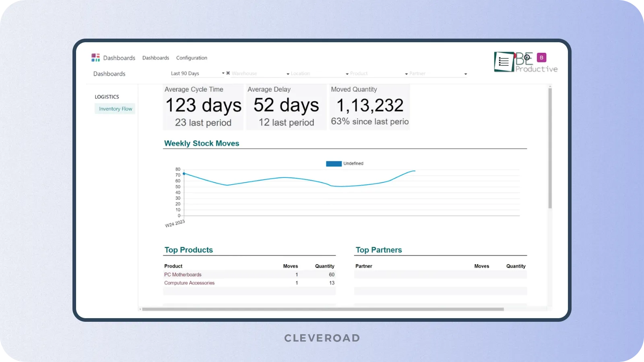Expand the Partner filter dropdown
This screenshot has width=644, height=362.
point(435,73)
